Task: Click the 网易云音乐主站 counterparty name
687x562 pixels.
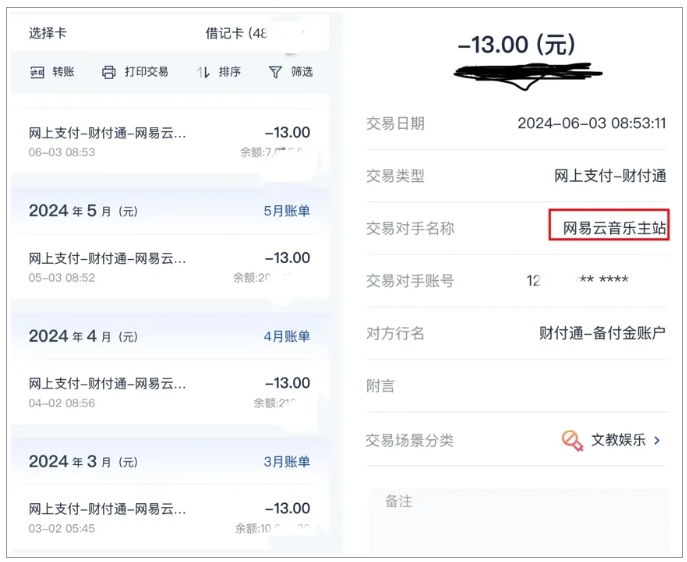Action: 609,228
